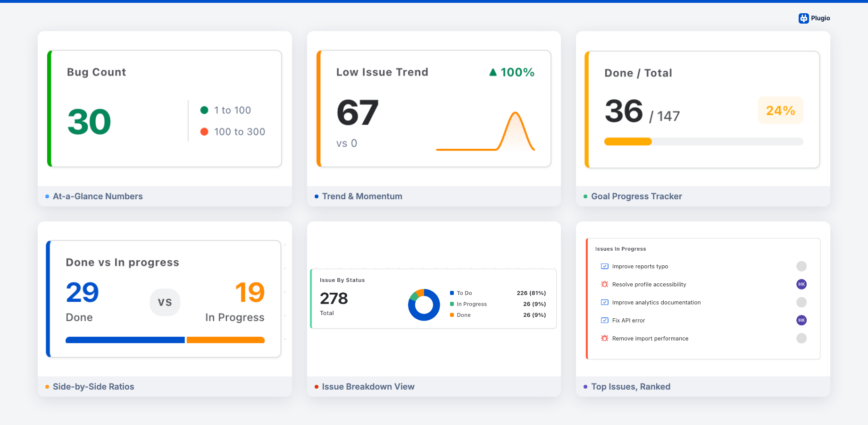
Task: Click the Issue By Status heading
Action: (342, 280)
